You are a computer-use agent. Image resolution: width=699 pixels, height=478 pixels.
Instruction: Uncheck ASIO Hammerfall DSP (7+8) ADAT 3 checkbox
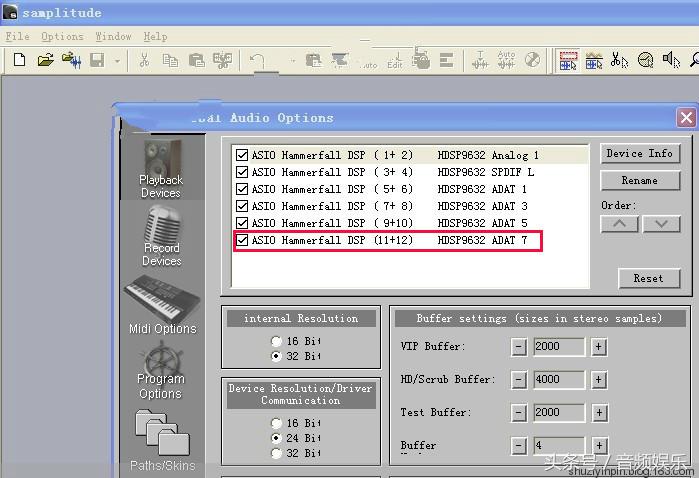click(242, 206)
